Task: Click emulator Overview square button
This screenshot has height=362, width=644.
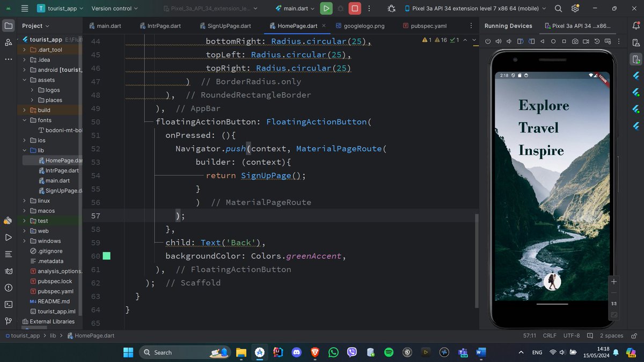Action: [563, 41]
